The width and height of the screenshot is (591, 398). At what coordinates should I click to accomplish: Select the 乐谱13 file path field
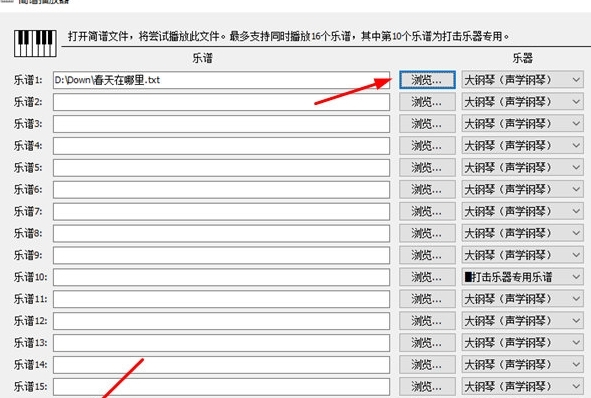(221, 343)
